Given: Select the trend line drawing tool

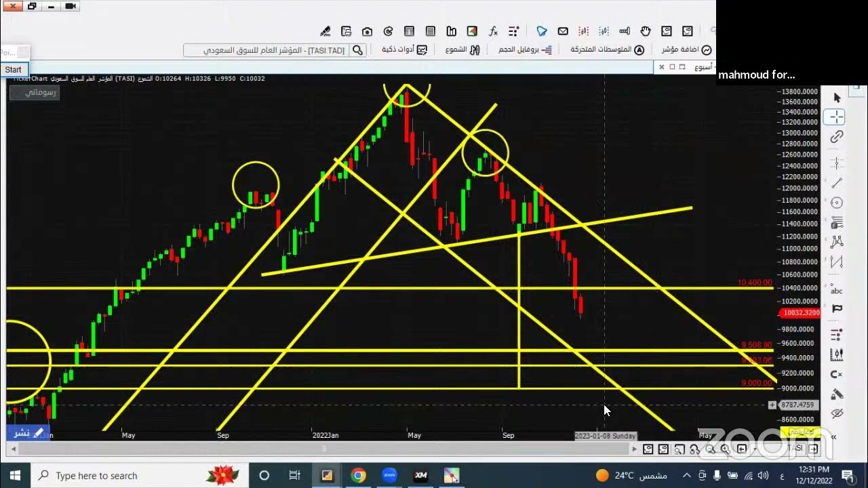Looking at the screenshot, I should 837,183.
